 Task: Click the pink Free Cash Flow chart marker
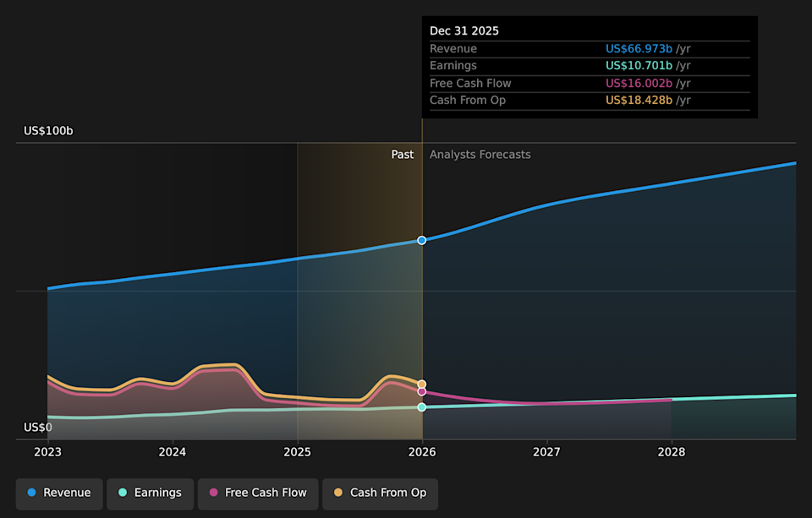click(421, 390)
